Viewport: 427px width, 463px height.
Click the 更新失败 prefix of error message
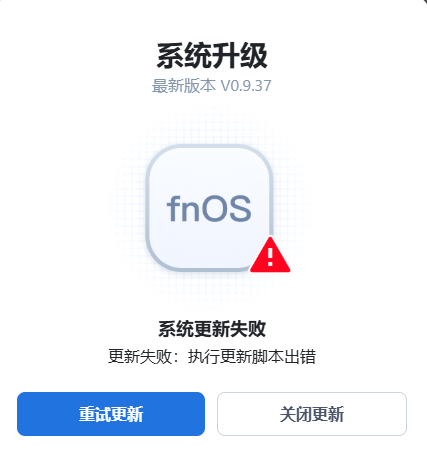[140, 357]
